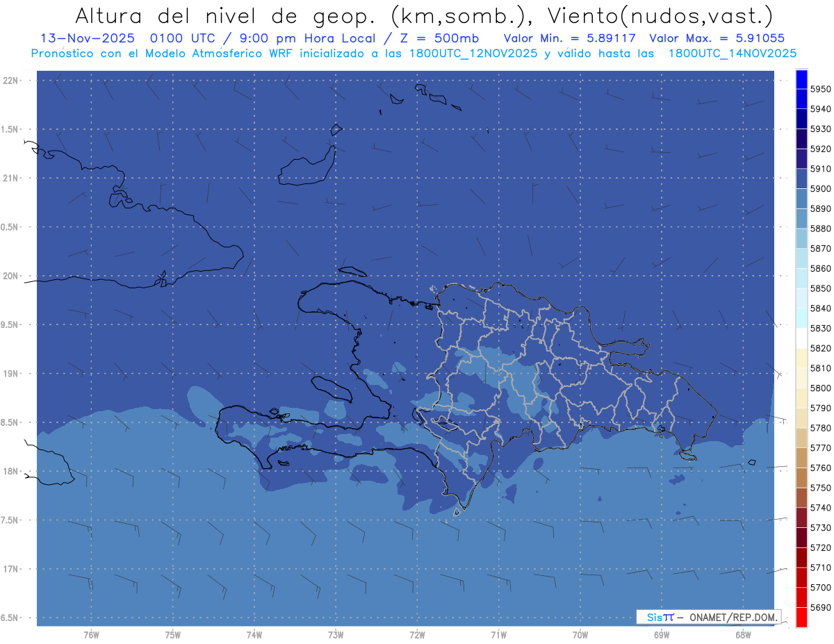Click the '1800UTC_14NOV2025' valid-until text
This screenshot has height=644, width=834.
pos(733,53)
